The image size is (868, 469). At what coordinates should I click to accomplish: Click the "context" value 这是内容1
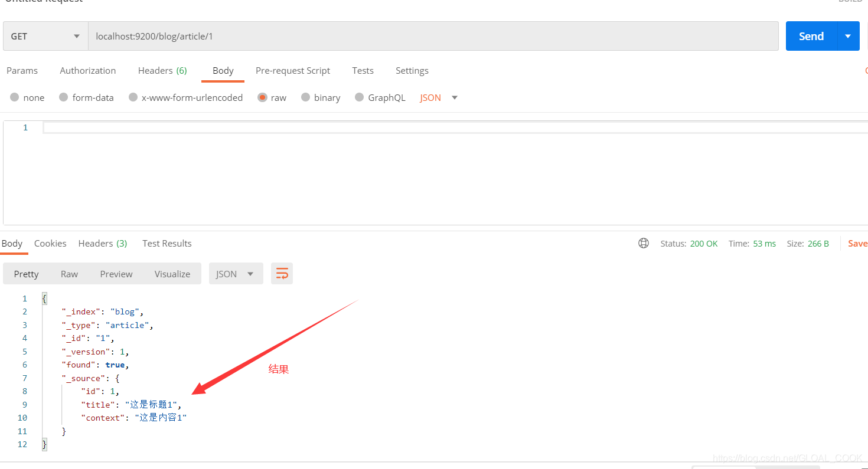[161, 418]
